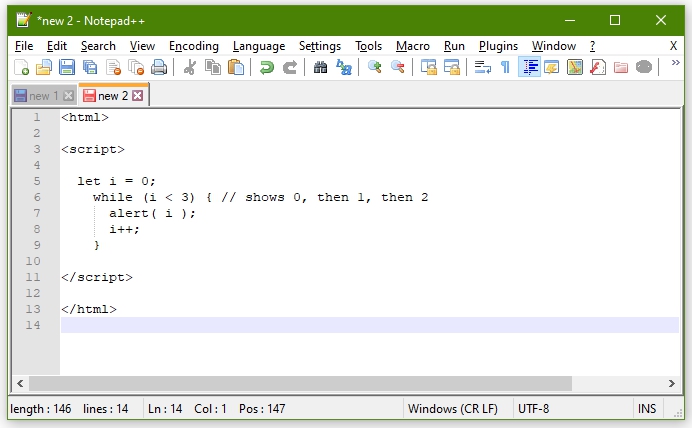Click the Notepad++ title bar app icon

click(x=23, y=20)
